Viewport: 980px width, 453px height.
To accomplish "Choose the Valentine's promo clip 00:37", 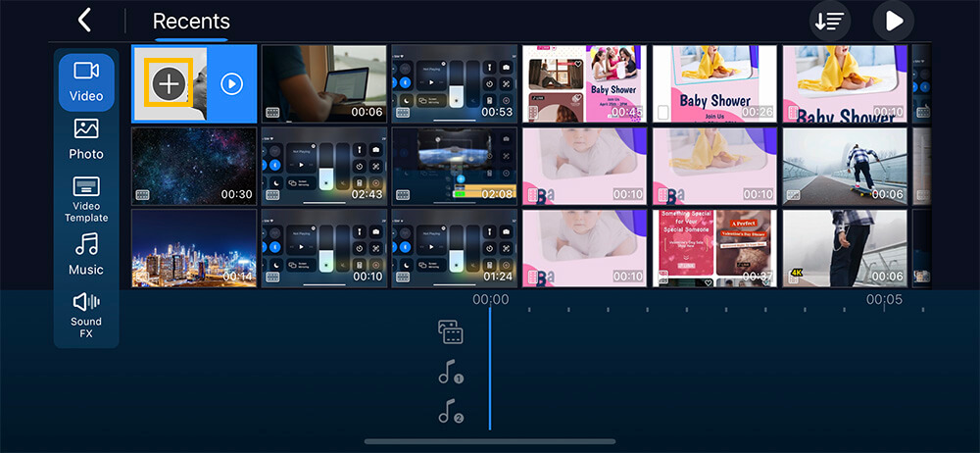I will (715, 248).
